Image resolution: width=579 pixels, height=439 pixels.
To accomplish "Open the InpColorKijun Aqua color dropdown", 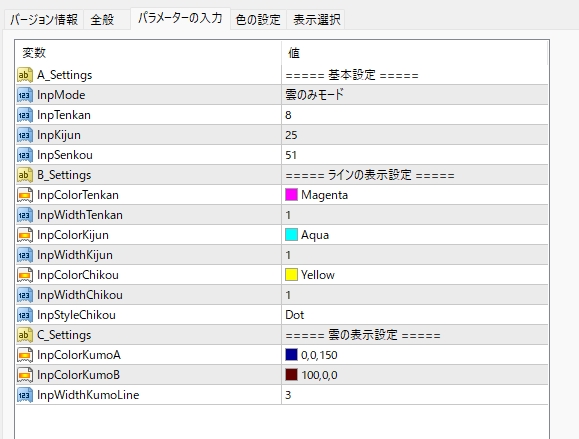I will click(x=415, y=235).
